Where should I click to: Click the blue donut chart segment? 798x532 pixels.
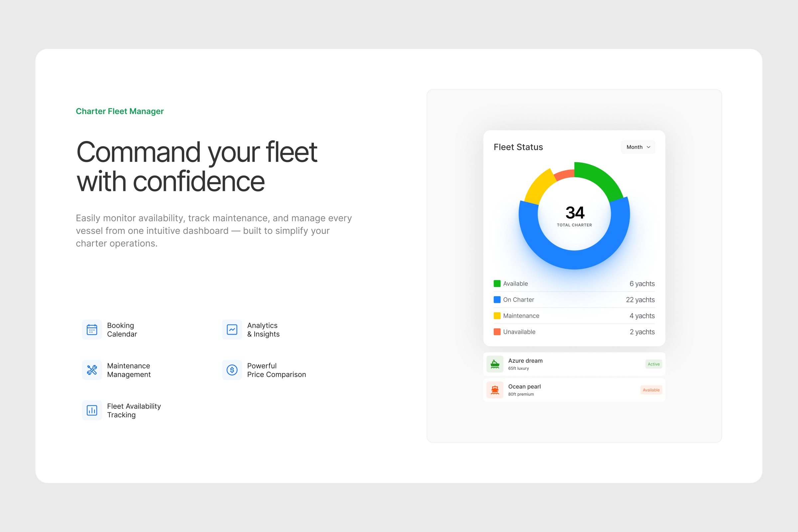click(x=574, y=260)
